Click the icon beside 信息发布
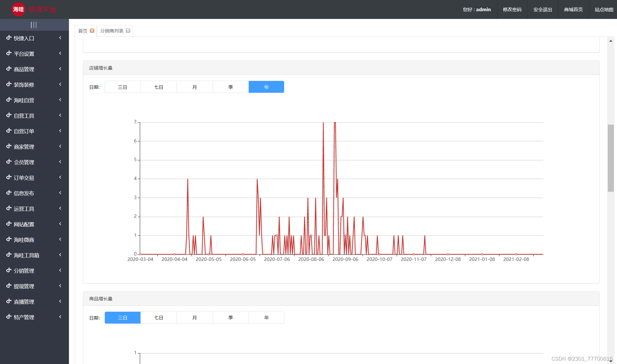The width and height of the screenshot is (617, 364). pyautogui.click(x=9, y=193)
